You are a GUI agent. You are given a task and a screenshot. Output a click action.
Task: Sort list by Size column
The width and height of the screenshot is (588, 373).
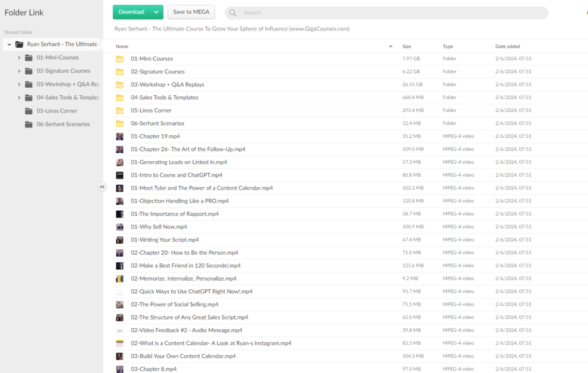point(407,46)
